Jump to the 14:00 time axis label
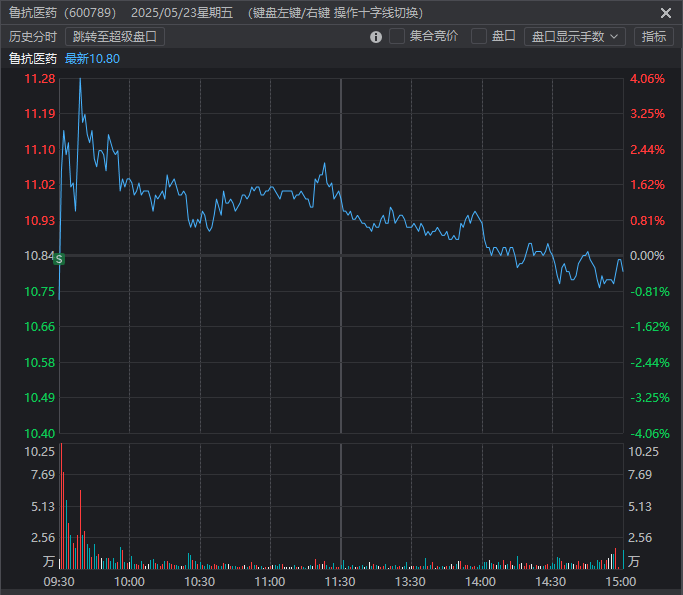Image resolution: width=683 pixels, height=595 pixels. pyautogui.click(x=481, y=581)
